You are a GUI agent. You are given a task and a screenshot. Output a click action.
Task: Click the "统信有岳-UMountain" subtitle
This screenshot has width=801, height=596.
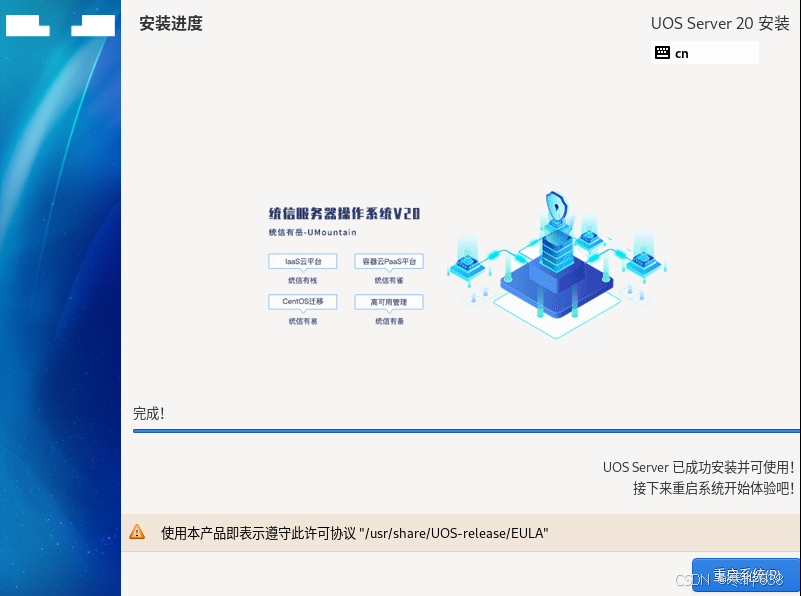313,232
